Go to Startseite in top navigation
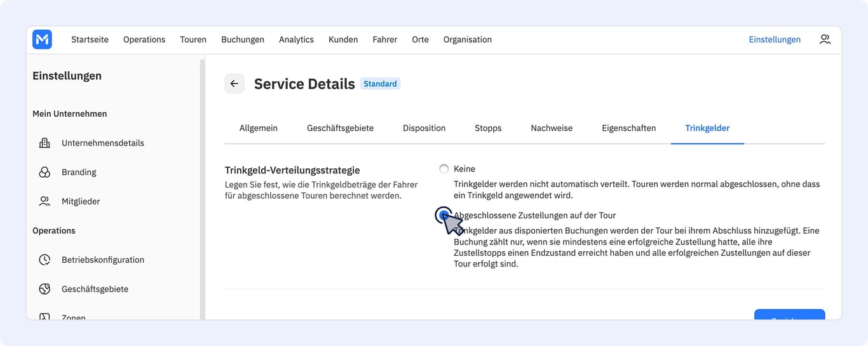The width and height of the screenshot is (868, 346). [90, 39]
